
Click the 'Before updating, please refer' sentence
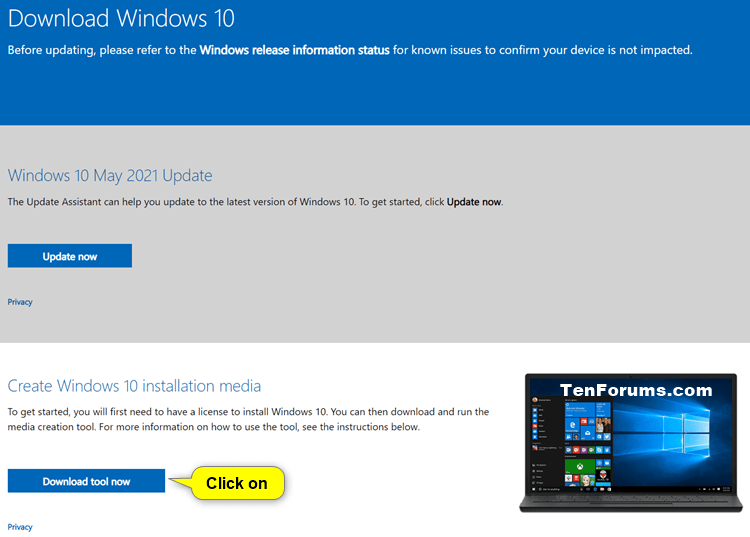pyautogui.click(x=350, y=50)
